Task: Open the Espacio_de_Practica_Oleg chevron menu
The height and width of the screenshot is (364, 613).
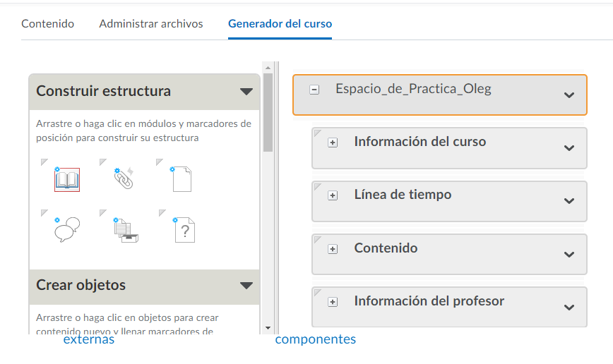Action: [569, 95]
